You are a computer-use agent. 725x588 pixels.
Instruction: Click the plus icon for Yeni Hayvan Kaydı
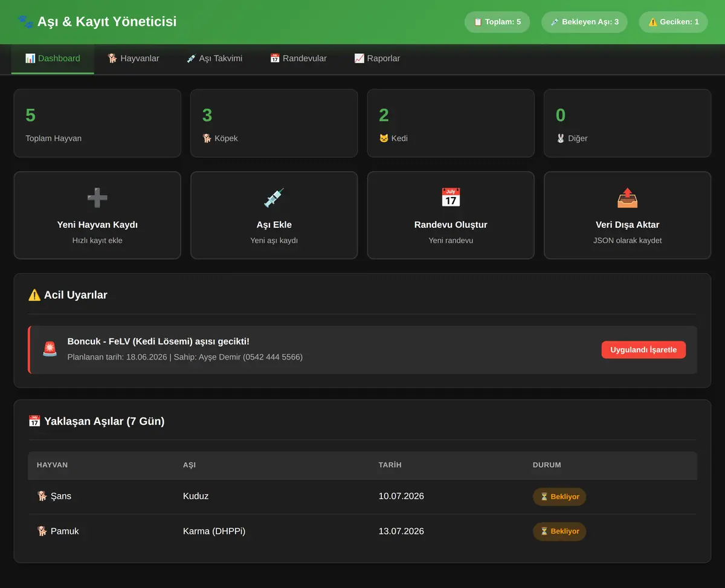click(x=97, y=198)
